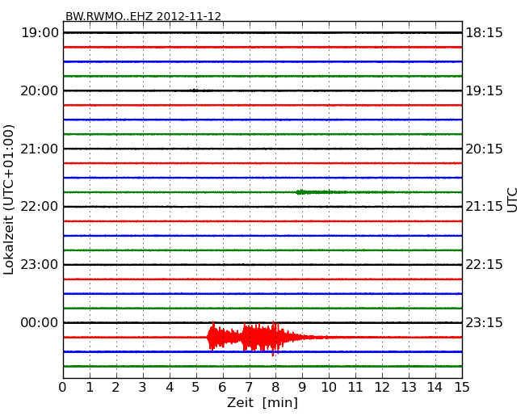Click the Lokalzeit (UTC+01:00) axis label

tap(9, 199)
